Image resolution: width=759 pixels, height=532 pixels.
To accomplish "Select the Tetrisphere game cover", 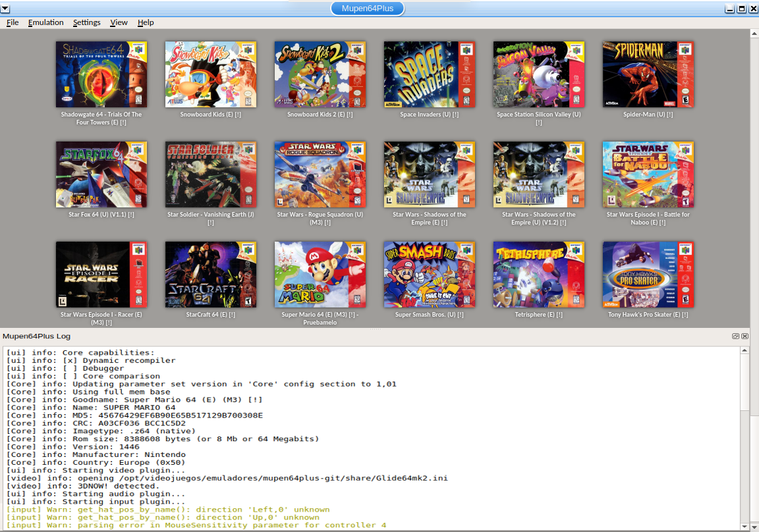I will [539, 274].
